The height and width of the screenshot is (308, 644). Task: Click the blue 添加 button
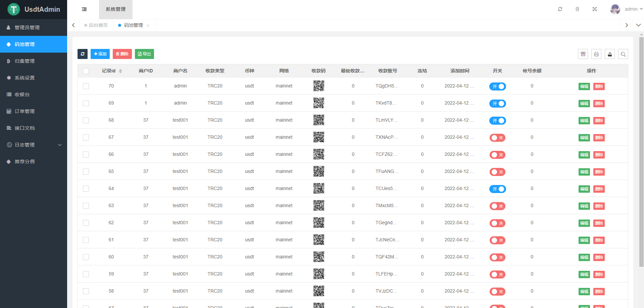(x=100, y=54)
